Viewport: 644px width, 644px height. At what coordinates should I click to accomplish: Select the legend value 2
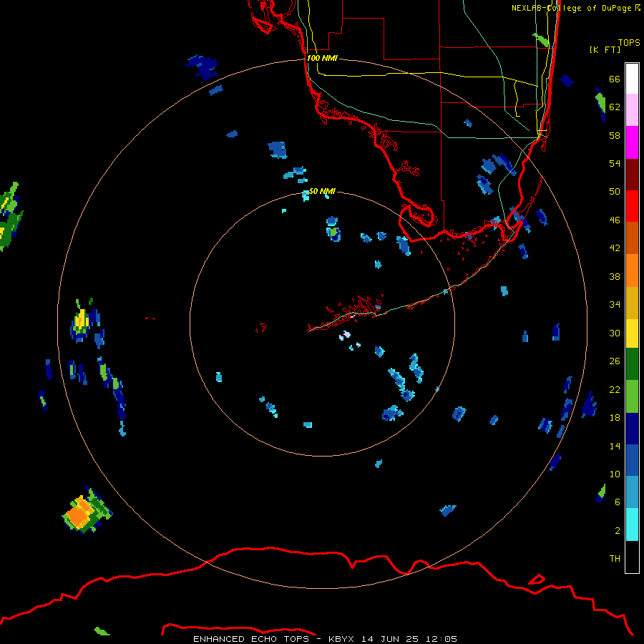point(618,531)
